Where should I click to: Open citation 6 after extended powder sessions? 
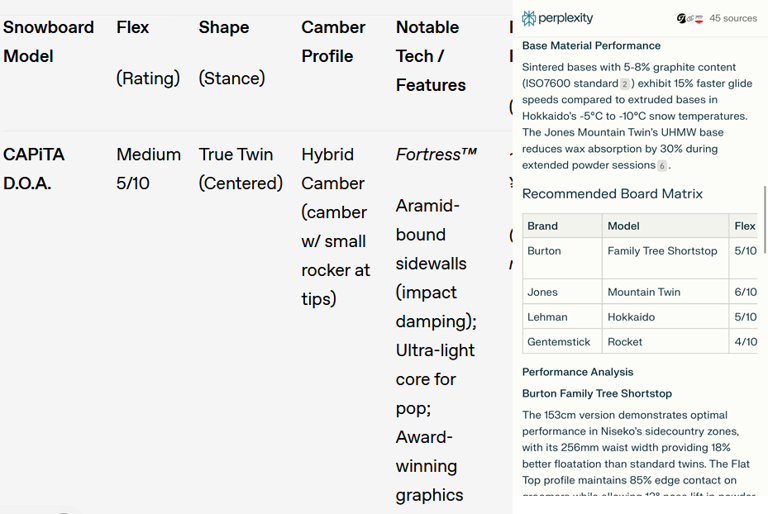662,166
